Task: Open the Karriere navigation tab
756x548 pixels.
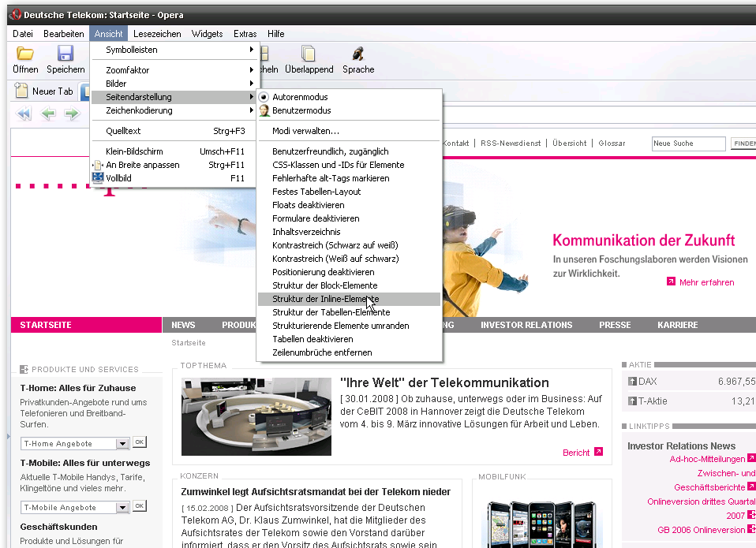Action: click(x=677, y=325)
